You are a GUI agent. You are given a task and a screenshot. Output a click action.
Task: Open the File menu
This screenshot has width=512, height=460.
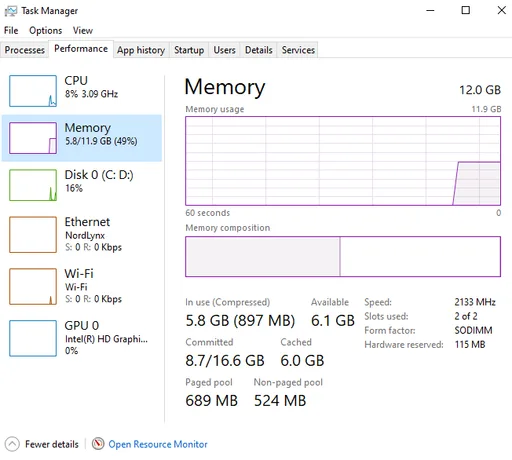[11, 30]
